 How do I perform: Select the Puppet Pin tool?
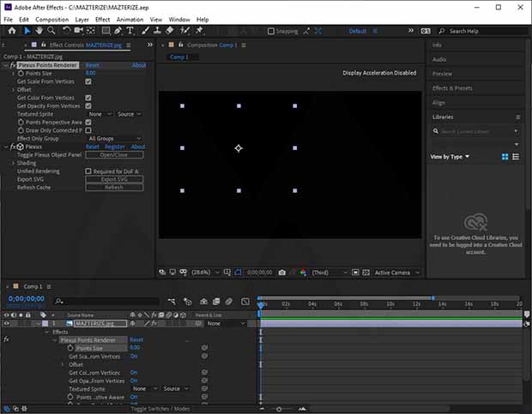[199, 31]
